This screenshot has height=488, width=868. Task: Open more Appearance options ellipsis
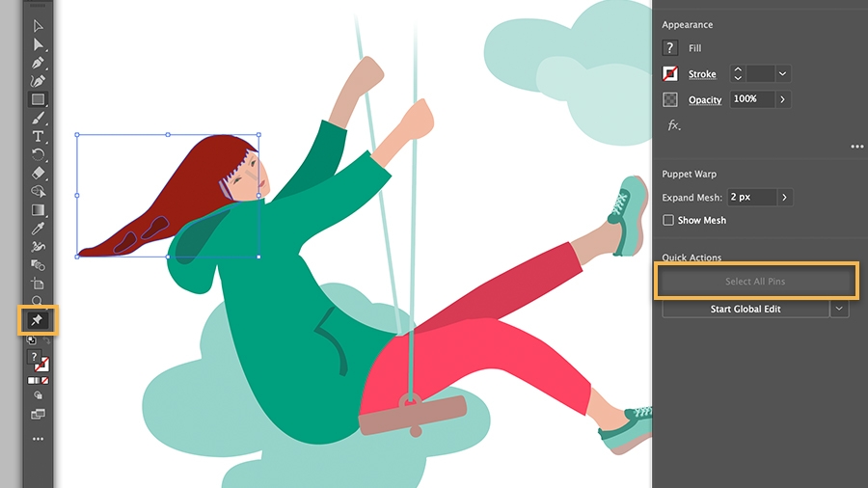[857, 147]
